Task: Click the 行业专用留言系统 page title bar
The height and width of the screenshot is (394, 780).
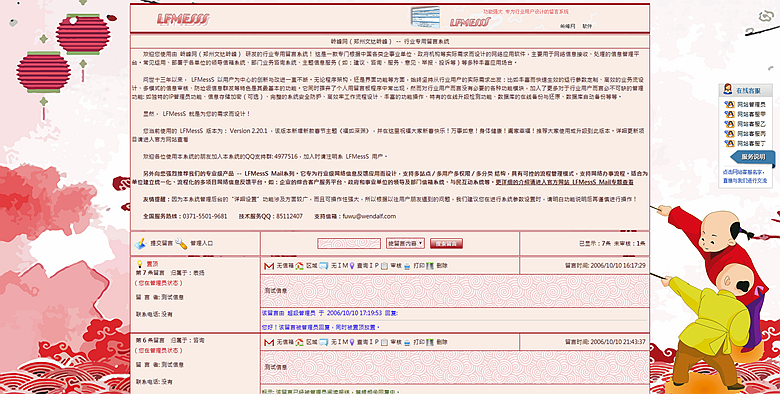Action: [390, 41]
